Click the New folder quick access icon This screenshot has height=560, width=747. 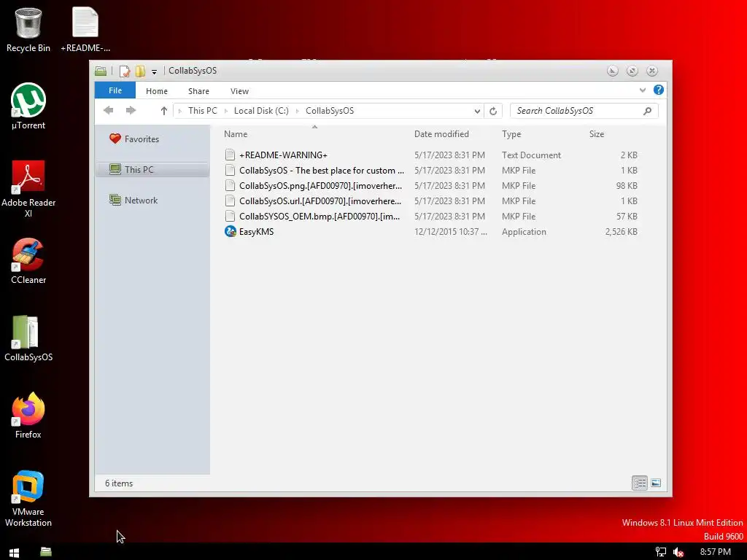click(140, 71)
